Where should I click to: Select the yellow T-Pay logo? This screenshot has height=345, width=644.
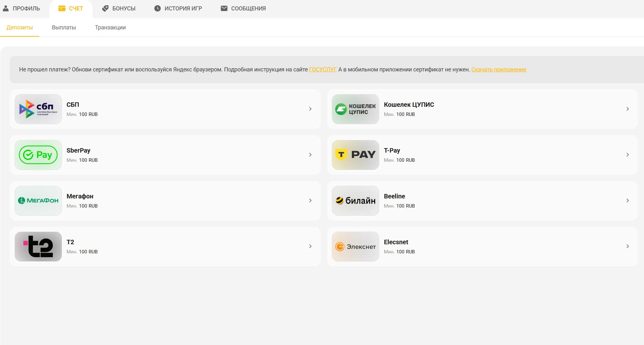pos(355,155)
